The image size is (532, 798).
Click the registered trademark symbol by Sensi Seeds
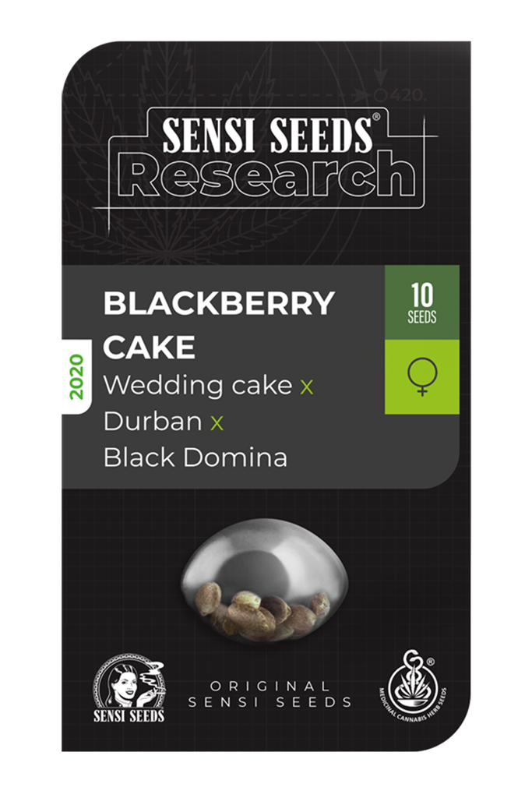(376, 117)
